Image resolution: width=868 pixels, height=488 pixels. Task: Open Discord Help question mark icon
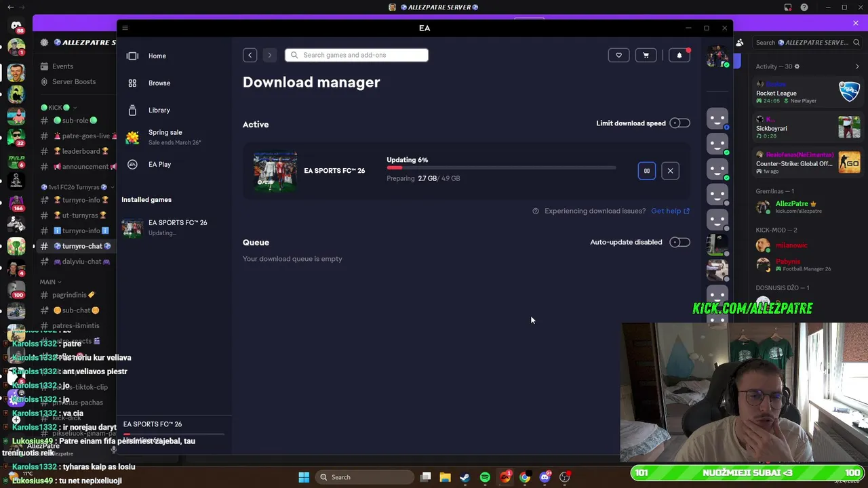[804, 7]
